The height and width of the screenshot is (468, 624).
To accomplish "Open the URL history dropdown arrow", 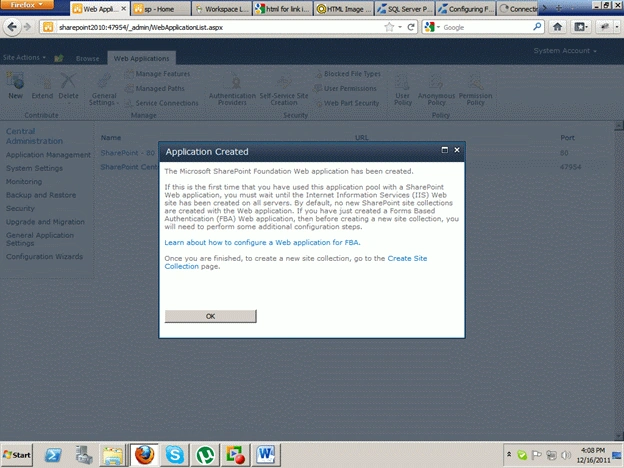I will [x=400, y=27].
